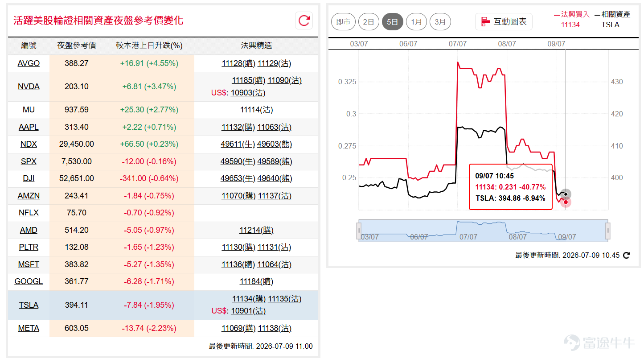Open warrant 11135 put for TSLA
Image resolution: width=644 pixels, height=359 pixels.
point(285,299)
